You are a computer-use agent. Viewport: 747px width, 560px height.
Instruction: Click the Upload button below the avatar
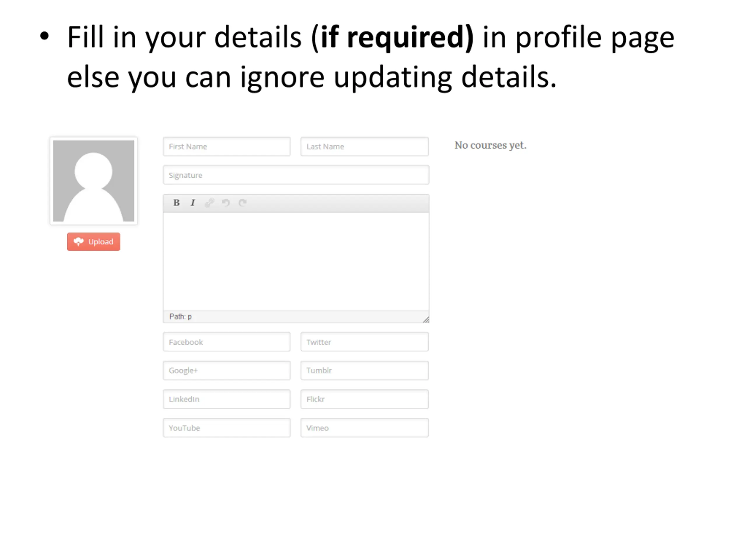coord(94,242)
